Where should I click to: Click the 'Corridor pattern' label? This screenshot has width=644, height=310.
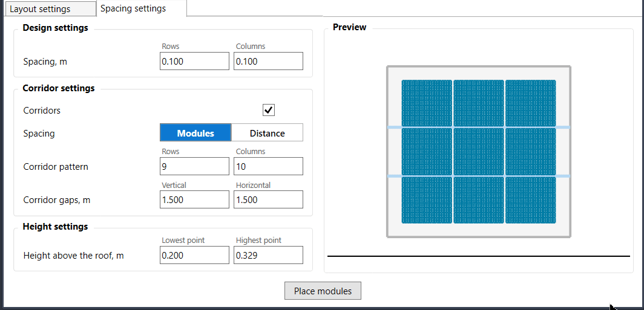pos(56,167)
